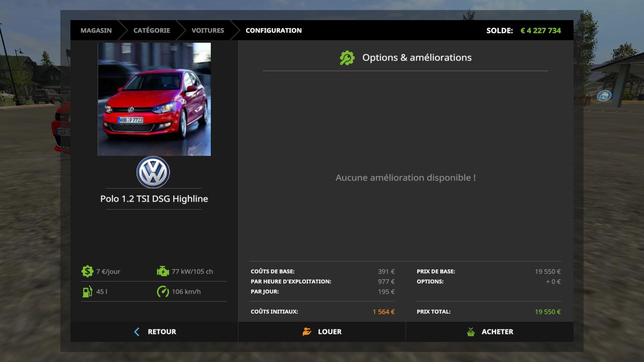Click the Prix total green value

pyautogui.click(x=547, y=312)
